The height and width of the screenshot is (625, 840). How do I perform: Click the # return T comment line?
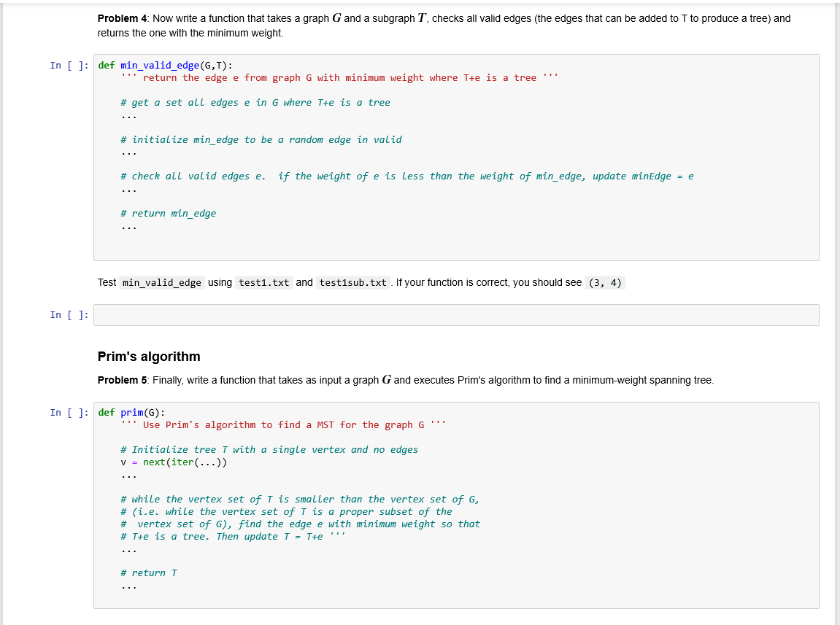149,572
